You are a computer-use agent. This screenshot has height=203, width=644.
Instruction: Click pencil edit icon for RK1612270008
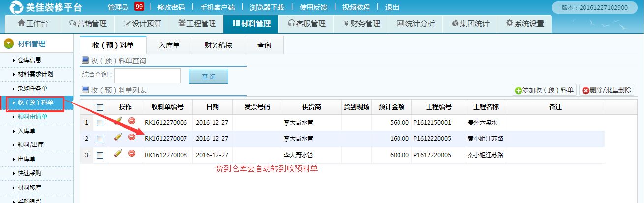(x=118, y=154)
